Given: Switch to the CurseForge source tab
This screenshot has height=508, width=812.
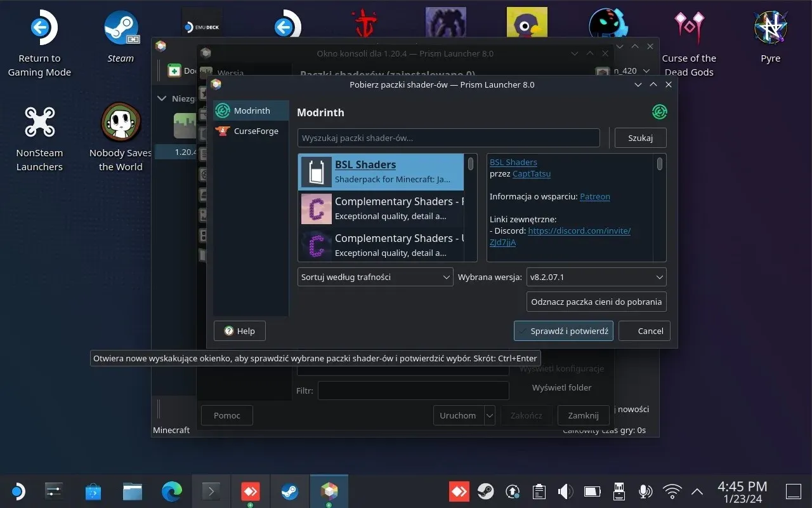Looking at the screenshot, I should click(x=251, y=131).
